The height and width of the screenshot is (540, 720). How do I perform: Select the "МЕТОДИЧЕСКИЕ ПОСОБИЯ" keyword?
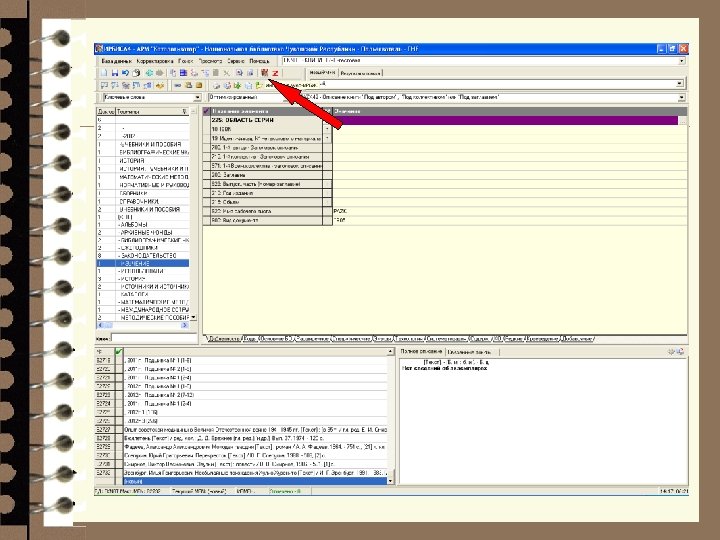point(143,317)
